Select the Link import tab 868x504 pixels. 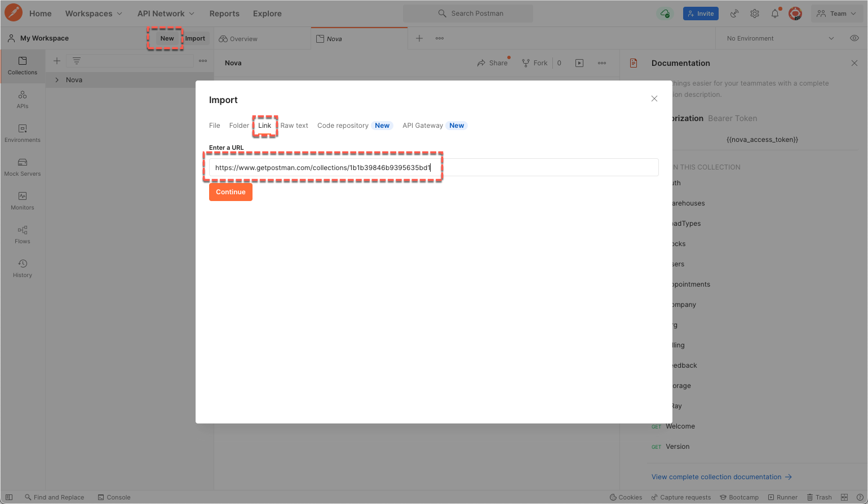pos(265,126)
